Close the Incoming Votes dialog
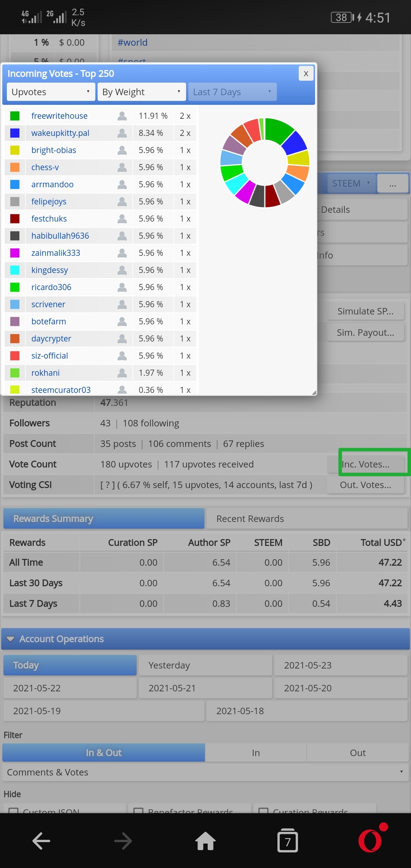411x868 pixels. tap(306, 73)
